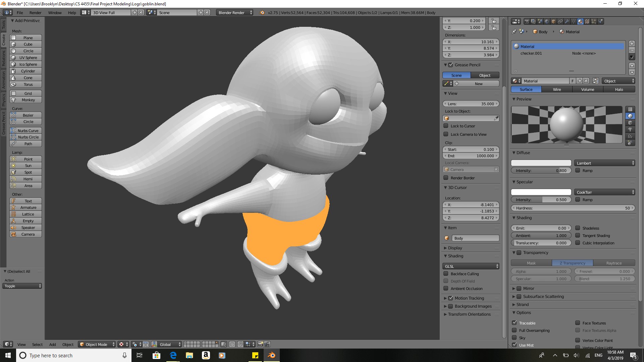Open the Particles properties tab
The image size is (644, 362).
594,21
